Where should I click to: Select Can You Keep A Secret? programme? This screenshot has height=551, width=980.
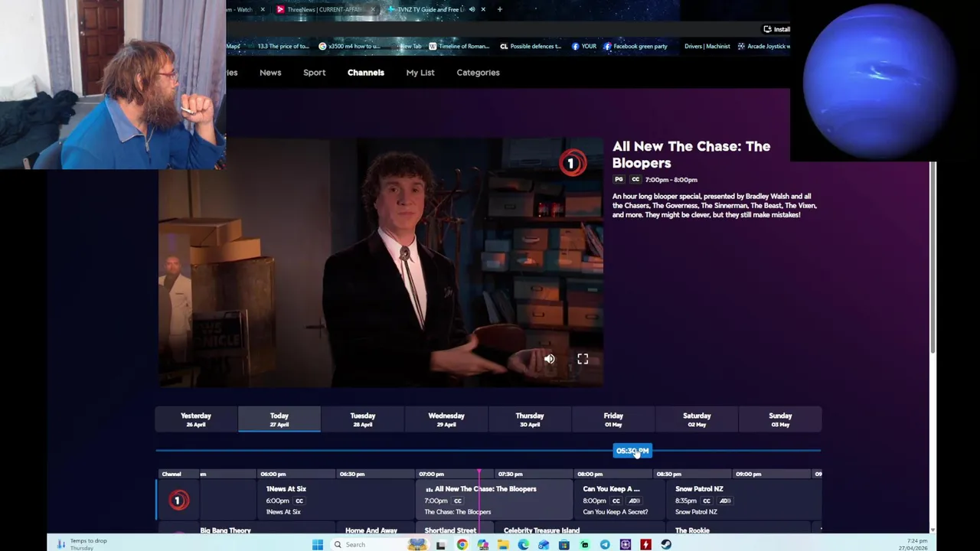[x=620, y=500]
